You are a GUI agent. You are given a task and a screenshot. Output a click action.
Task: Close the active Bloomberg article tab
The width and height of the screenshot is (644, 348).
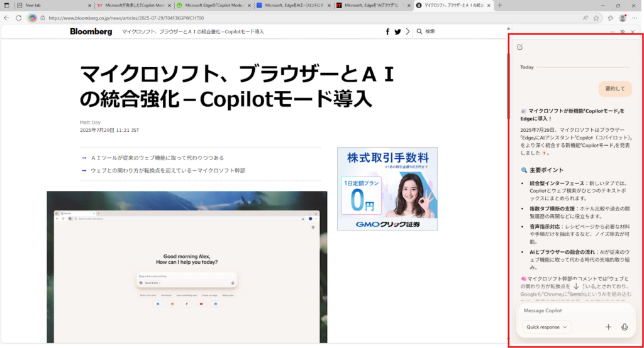pos(489,5)
